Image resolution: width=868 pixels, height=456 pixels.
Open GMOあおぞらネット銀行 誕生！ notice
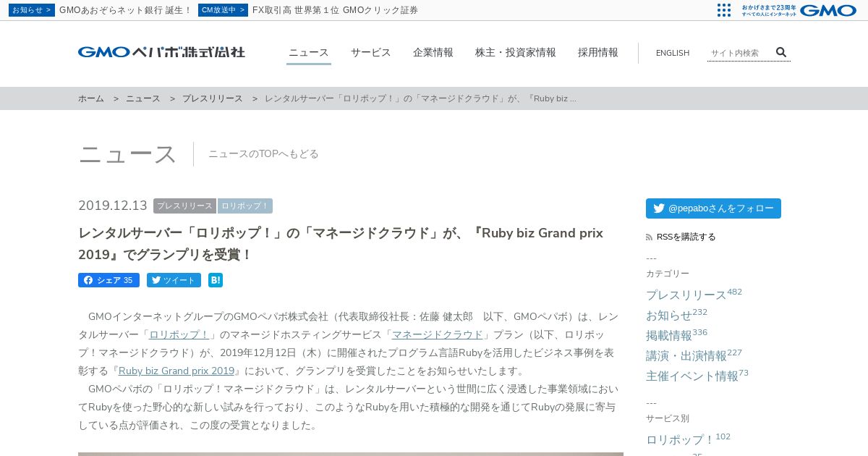click(126, 10)
